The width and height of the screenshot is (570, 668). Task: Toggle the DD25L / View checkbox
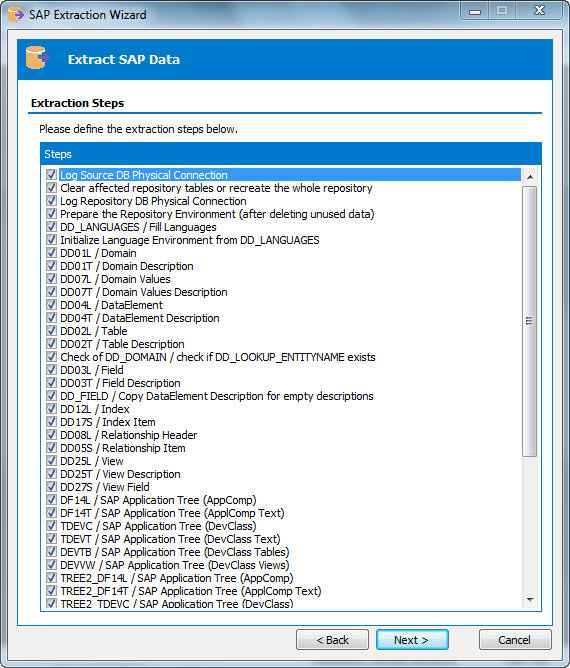pos(52,461)
